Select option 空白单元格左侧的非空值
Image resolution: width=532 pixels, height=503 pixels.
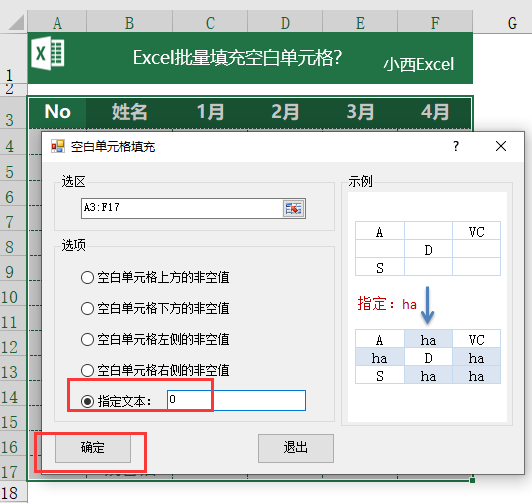pyautogui.click(x=155, y=339)
